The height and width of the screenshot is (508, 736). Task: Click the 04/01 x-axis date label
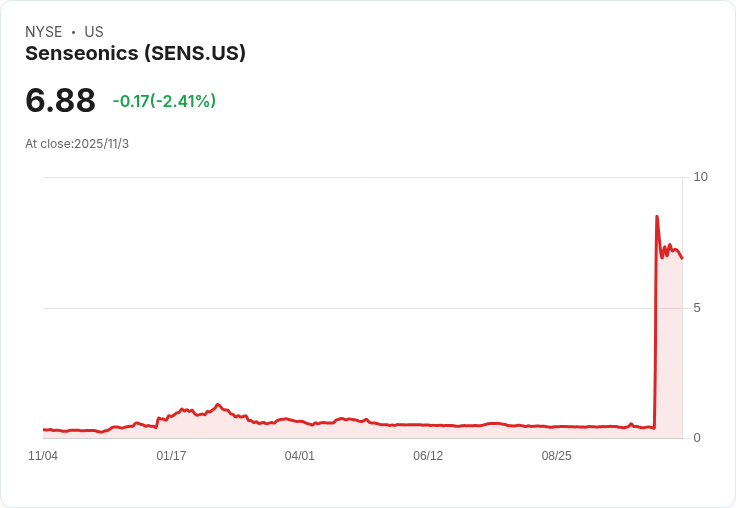click(299, 456)
